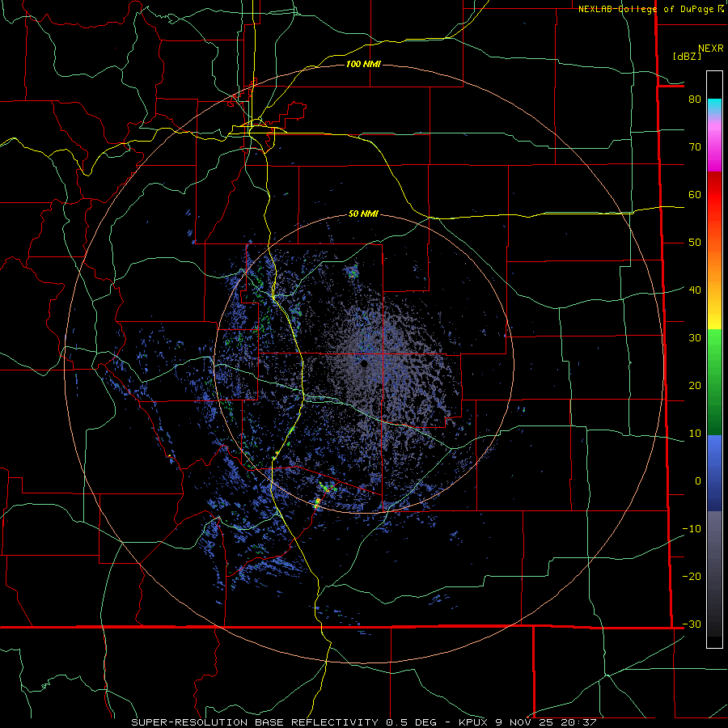Click the 60 value on the dBZ scale

(695, 195)
